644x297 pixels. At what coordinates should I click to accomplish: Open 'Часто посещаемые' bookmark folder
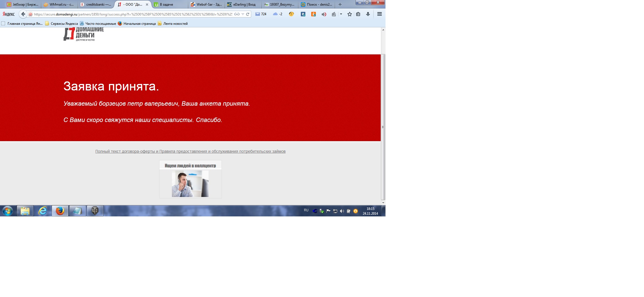click(x=98, y=24)
